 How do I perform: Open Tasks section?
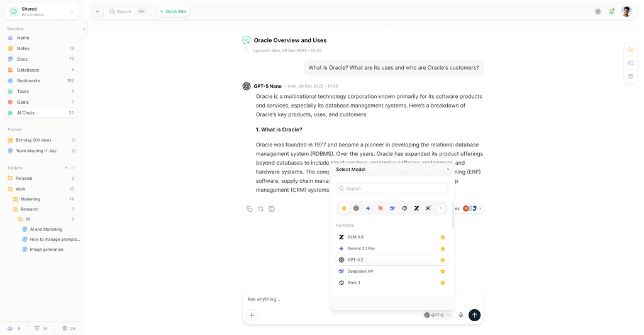(41, 91)
